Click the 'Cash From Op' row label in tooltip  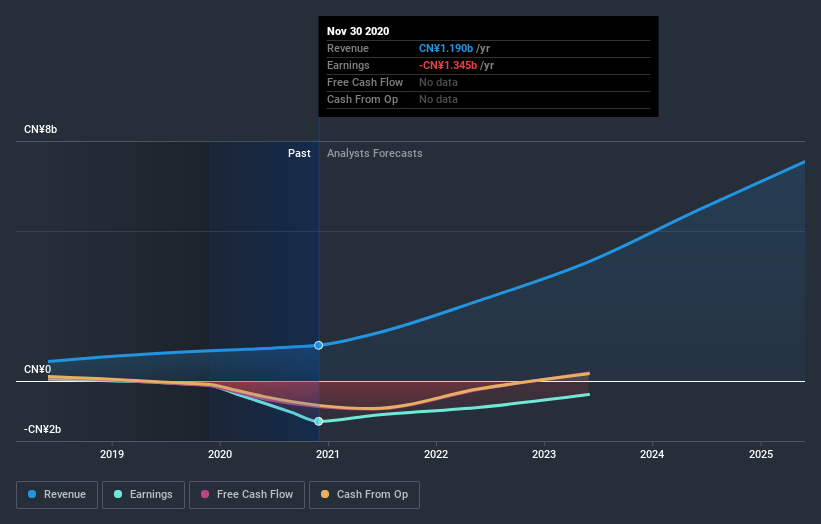pyautogui.click(x=362, y=99)
